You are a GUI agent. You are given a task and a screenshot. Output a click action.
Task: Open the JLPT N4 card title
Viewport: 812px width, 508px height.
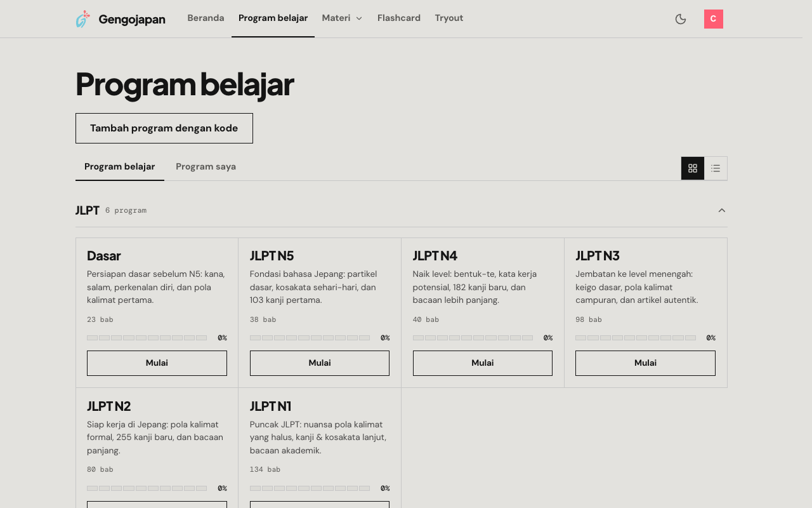click(435, 256)
